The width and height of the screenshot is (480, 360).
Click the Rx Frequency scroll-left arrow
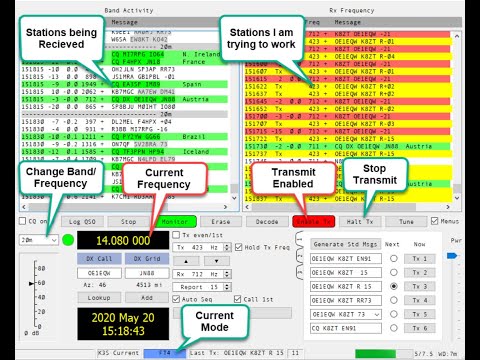[x=247, y=207]
